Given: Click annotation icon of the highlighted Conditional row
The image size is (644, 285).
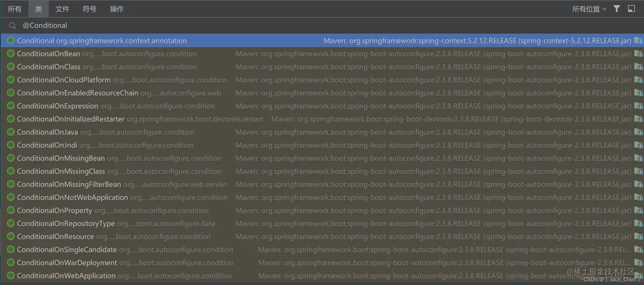Looking at the screenshot, I should coord(11,40).
